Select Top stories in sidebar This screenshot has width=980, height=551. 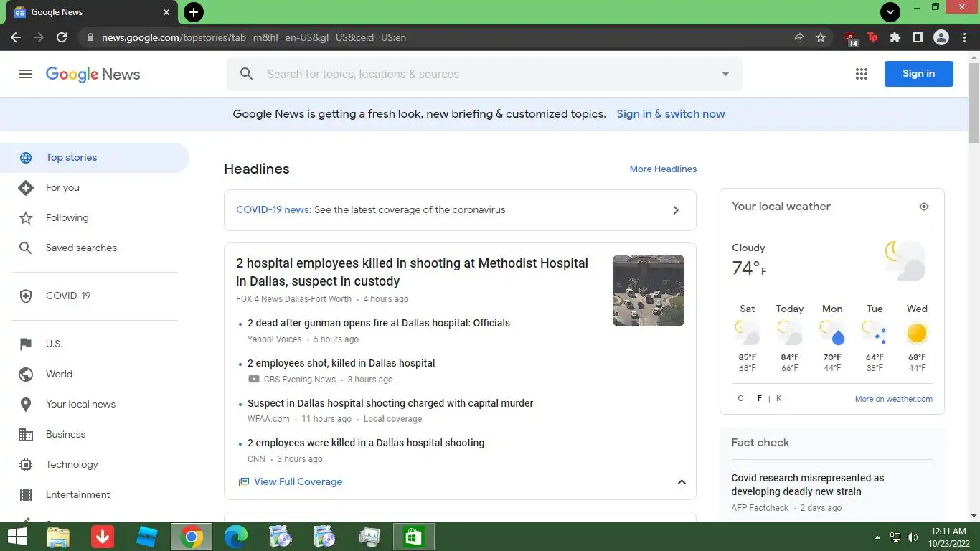point(95,158)
